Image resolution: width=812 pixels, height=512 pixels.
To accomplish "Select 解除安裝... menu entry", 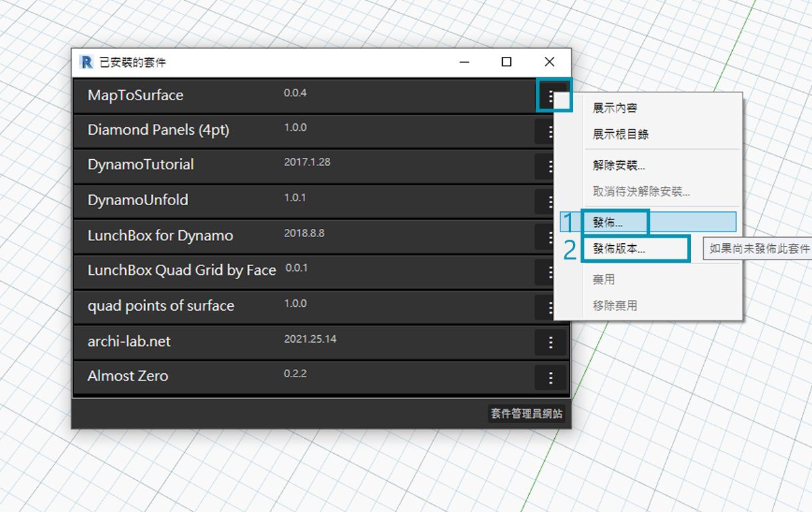I will pos(618,165).
